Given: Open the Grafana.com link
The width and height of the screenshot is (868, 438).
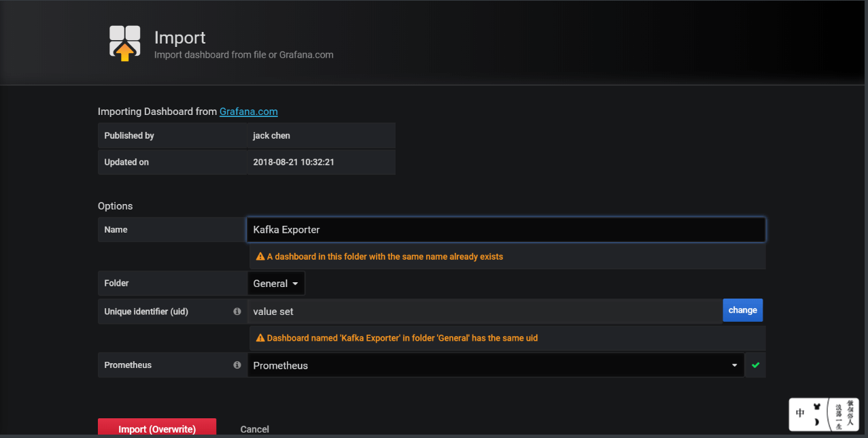Looking at the screenshot, I should tap(248, 112).
